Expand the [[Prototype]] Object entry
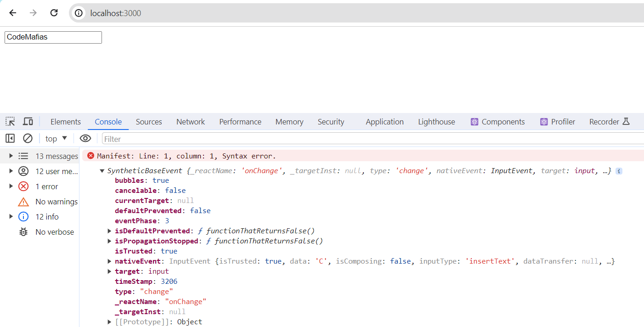 click(x=109, y=322)
